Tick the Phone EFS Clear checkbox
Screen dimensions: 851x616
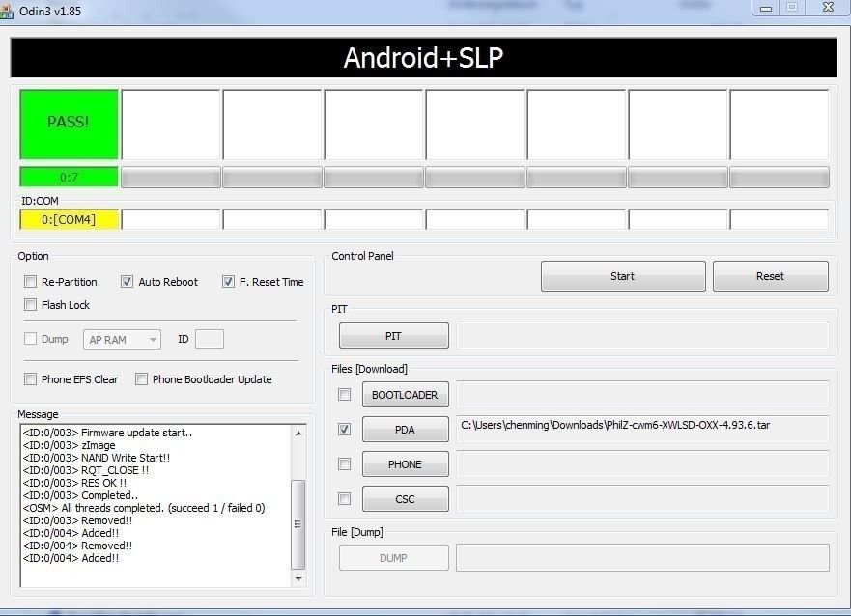(x=31, y=379)
